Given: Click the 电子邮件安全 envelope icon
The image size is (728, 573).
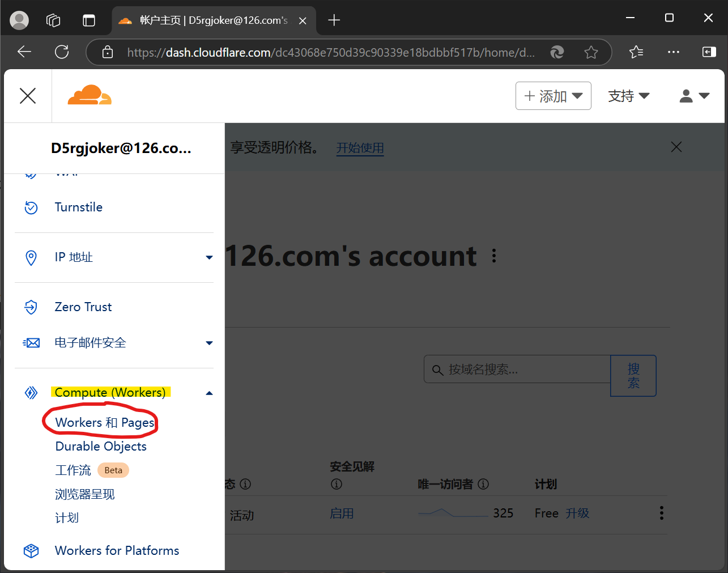Looking at the screenshot, I should tap(31, 343).
